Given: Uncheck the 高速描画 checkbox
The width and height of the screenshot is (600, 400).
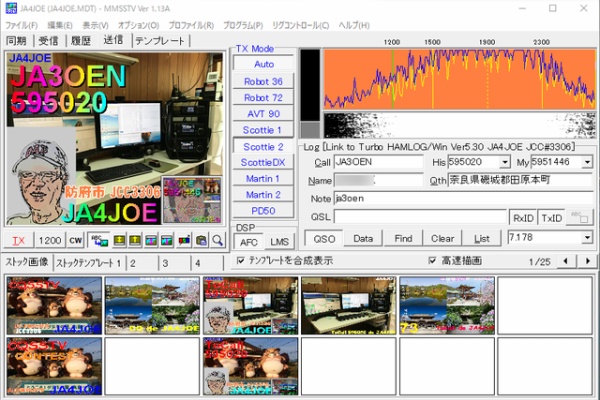Looking at the screenshot, I should click(432, 261).
